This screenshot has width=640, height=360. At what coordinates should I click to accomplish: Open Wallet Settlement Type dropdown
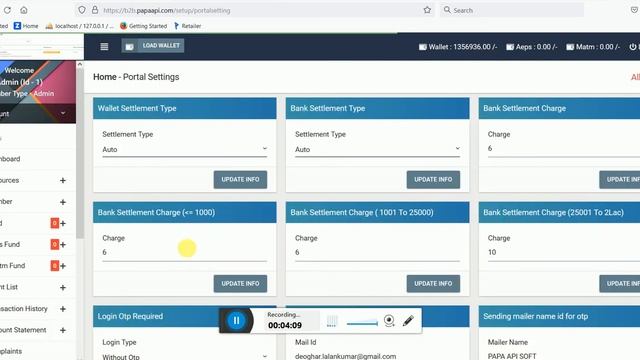tap(184, 149)
